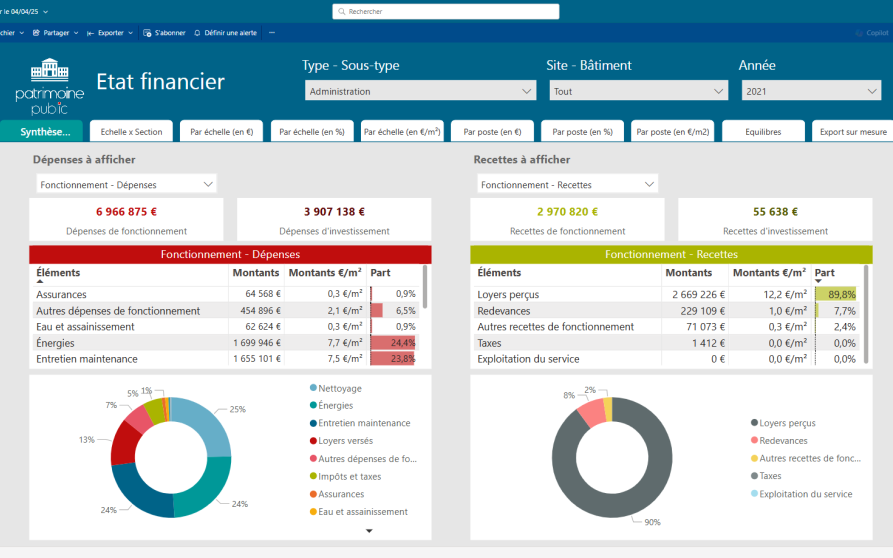Select Autres dépenses de fonctionnement row
The height and width of the screenshot is (558, 893).
click(x=227, y=311)
